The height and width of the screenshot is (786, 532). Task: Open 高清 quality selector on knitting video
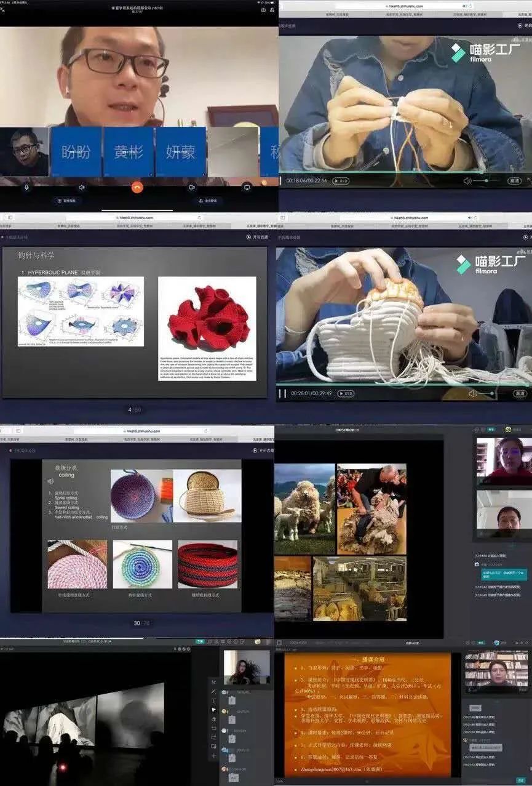[x=514, y=181]
